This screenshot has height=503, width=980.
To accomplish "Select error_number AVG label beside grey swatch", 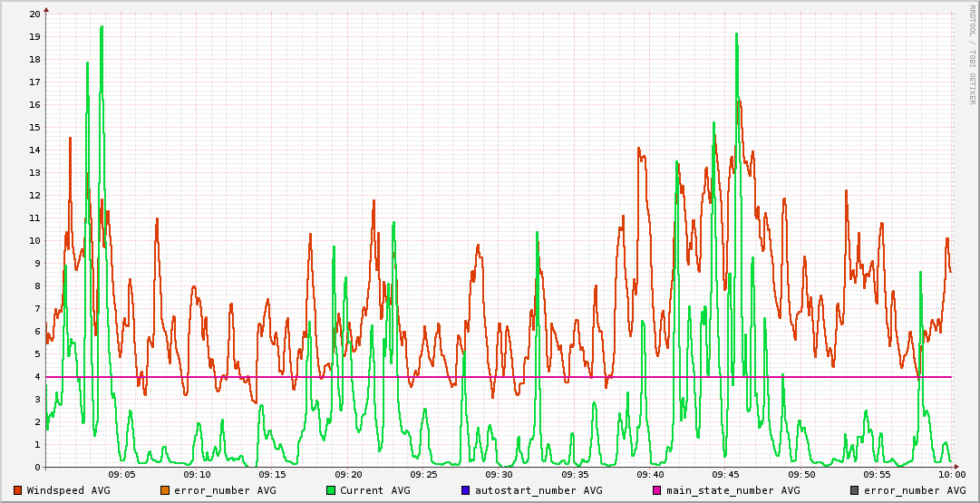I will (x=915, y=490).
